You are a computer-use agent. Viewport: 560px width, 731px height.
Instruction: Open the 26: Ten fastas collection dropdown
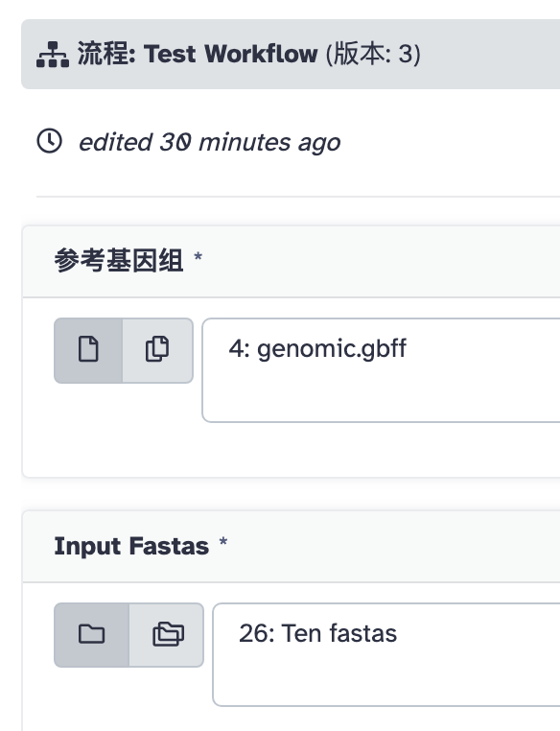tap(386, 654)
